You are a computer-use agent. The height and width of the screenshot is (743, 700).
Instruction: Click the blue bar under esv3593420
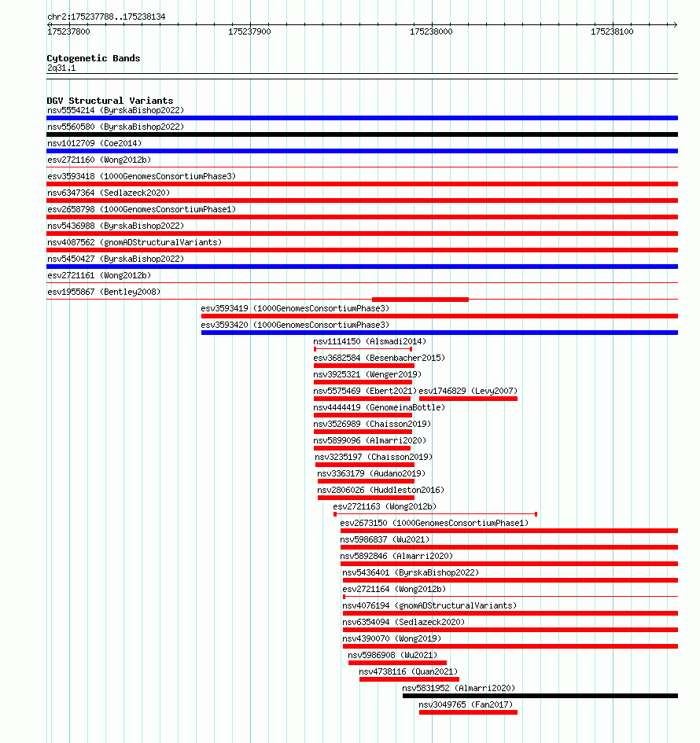[440, 333]
